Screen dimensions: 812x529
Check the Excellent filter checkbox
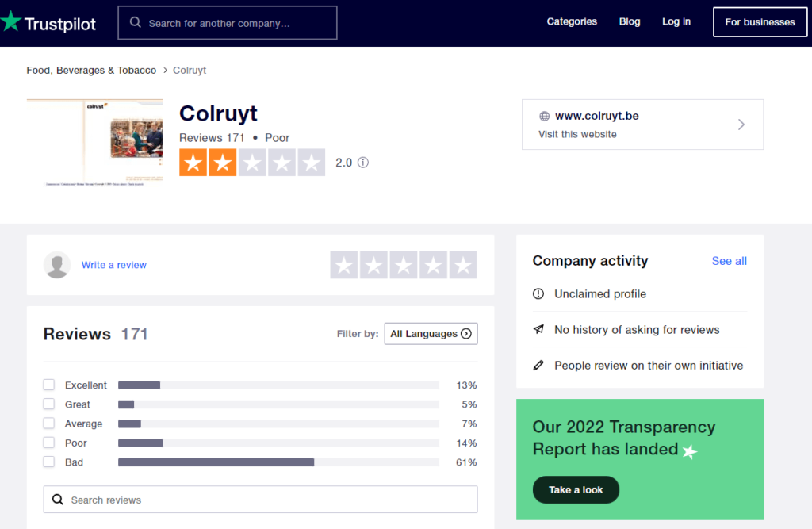tap(48, 385)
